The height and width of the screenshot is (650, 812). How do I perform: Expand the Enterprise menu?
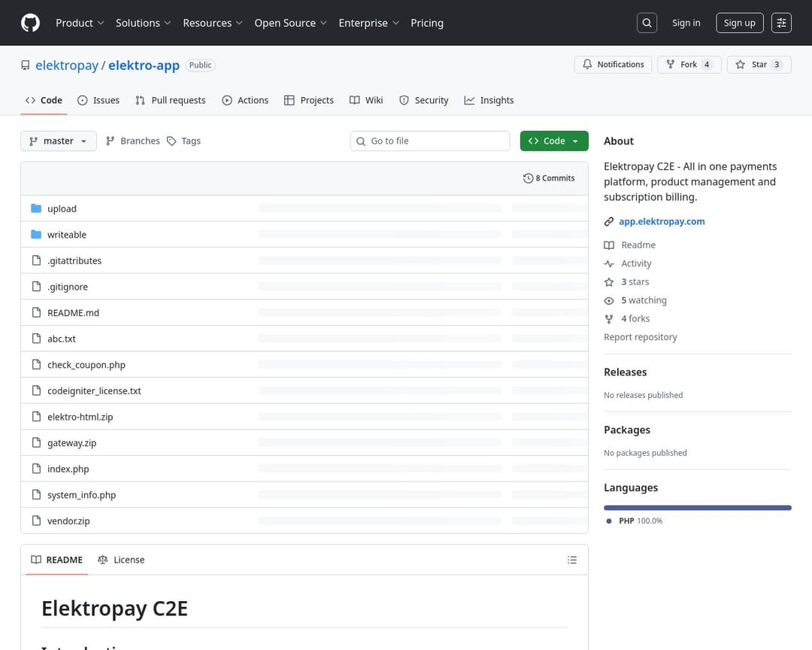(x=368, y=23)
